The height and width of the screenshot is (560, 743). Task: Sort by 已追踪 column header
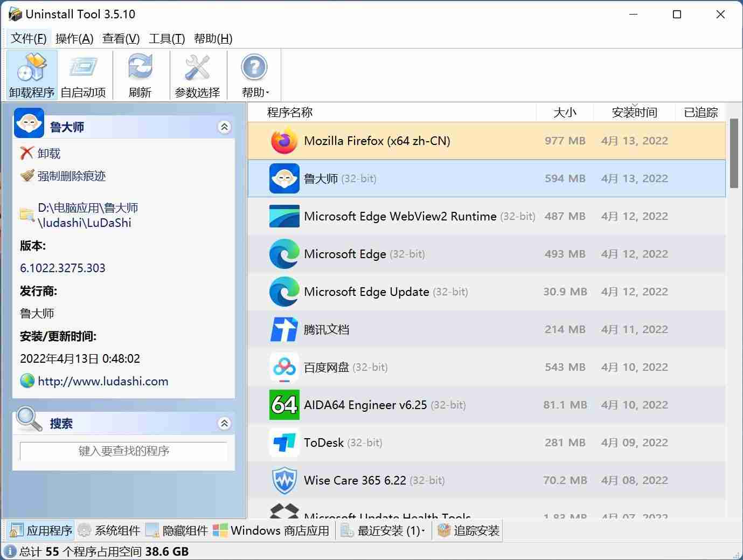700,112
